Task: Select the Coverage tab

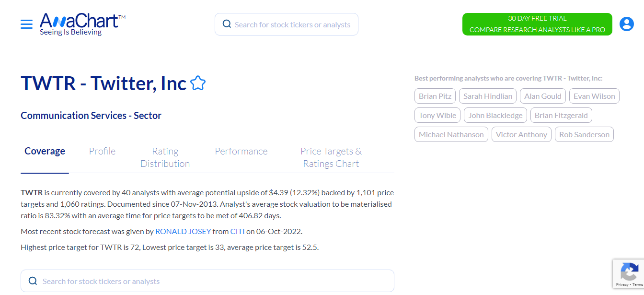Action: coord(45,151)
